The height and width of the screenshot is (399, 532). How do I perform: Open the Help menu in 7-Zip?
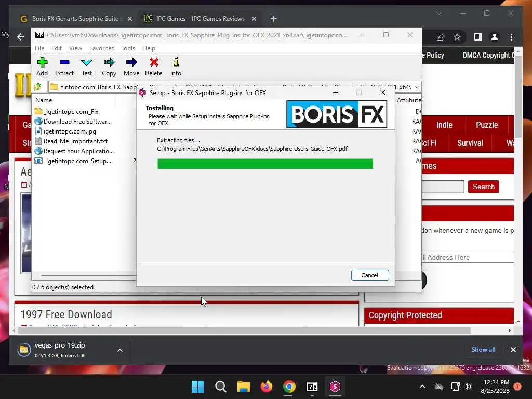pos(149,48)
